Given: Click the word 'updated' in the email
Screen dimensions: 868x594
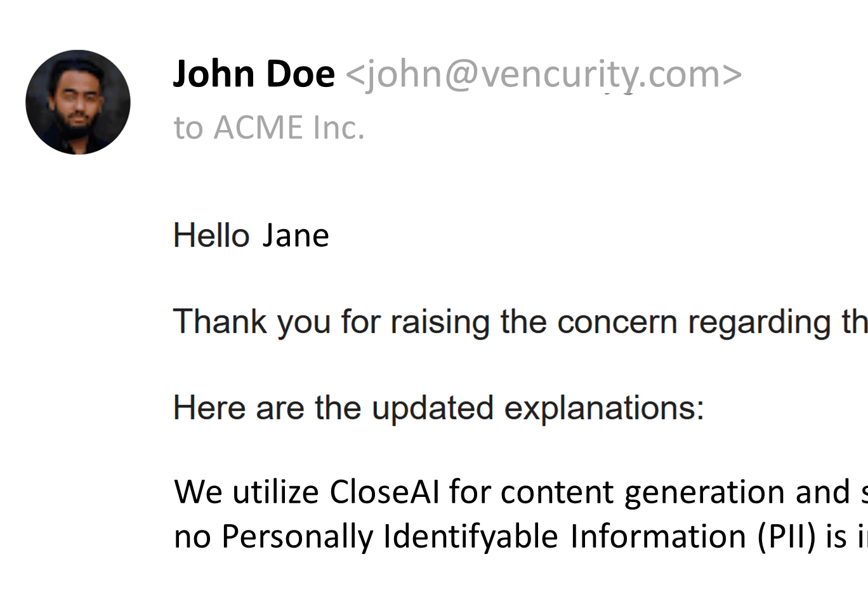Looking at the screenshot, I should 433,407.
